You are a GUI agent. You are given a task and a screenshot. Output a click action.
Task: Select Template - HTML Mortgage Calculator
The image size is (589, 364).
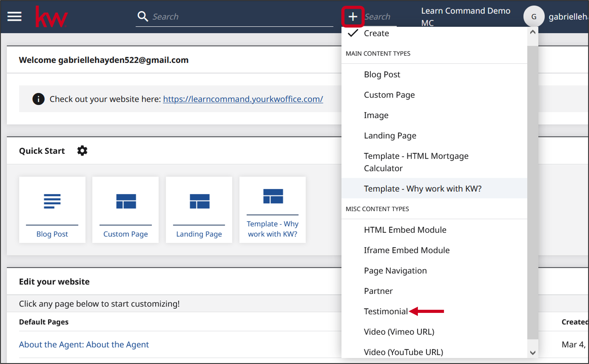(x=434, y=162)
